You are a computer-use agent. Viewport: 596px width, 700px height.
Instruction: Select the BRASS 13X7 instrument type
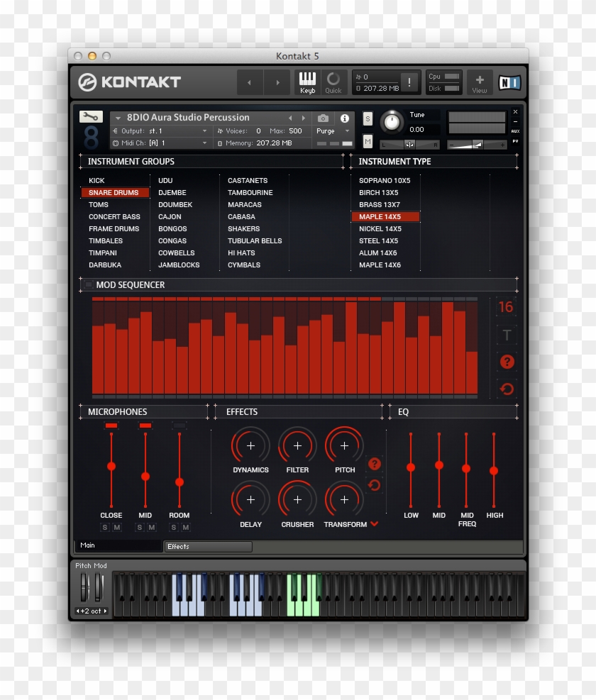(380, 204)
